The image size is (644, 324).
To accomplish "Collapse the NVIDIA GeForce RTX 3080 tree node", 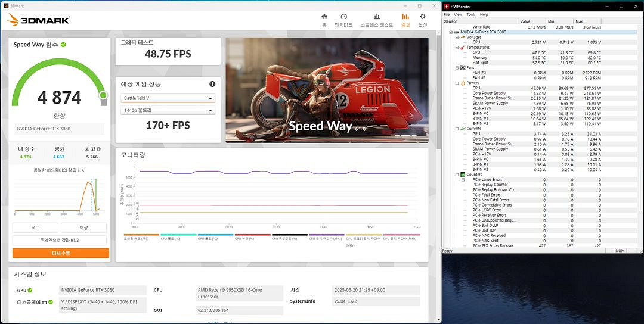I will click(x=451, y=32).
